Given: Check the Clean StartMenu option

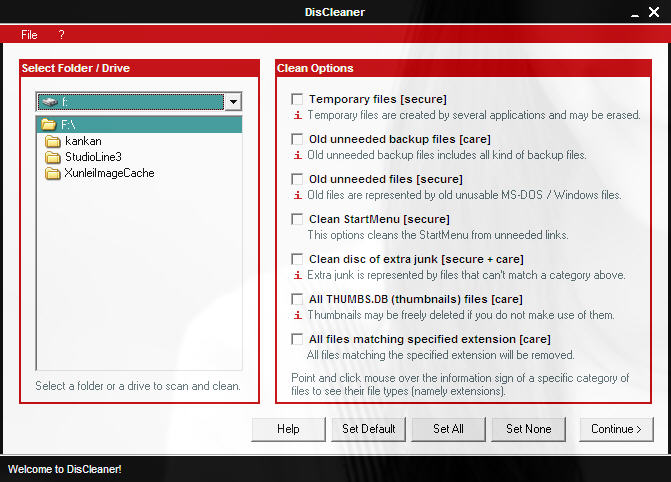Looking at the screenshot, I should point(297,219).
